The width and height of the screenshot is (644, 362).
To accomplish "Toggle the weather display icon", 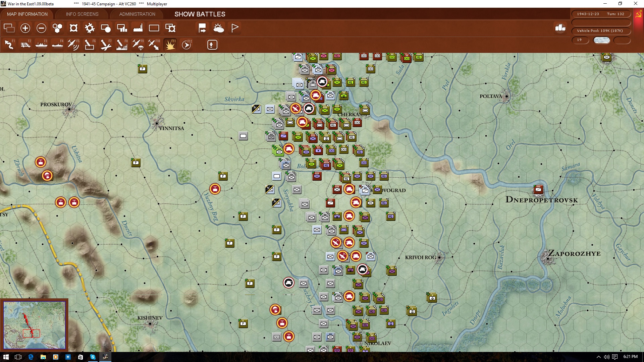I will coord(219,28).
